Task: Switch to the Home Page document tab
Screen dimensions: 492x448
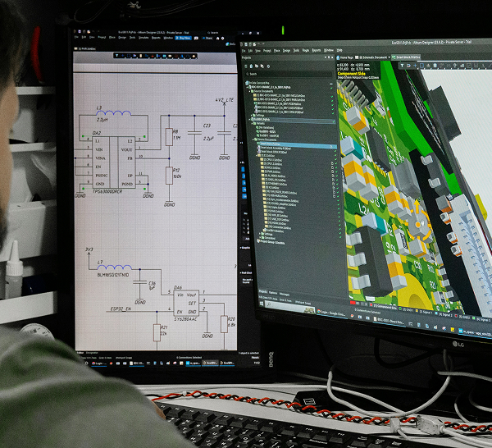Action: coord(344,57)
